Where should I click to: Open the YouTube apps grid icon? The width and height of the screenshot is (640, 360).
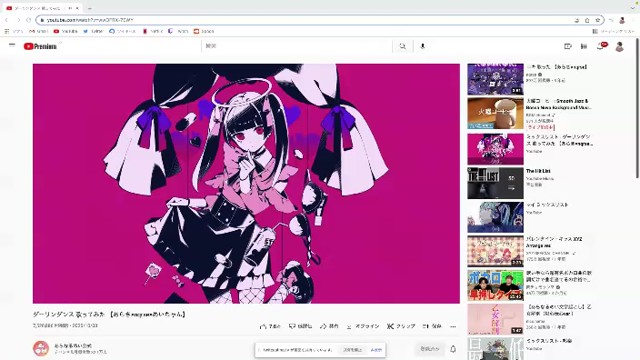(x=584, y=46)
